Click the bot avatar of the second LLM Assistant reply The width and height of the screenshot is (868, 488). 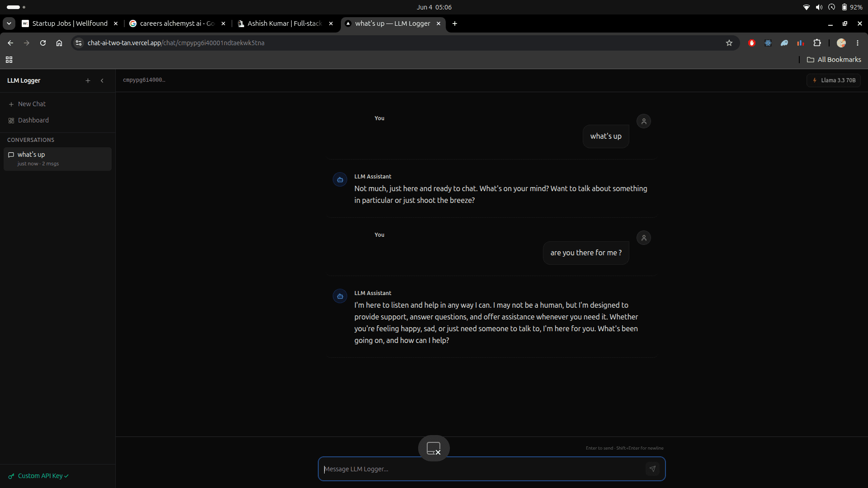point(340,296)
